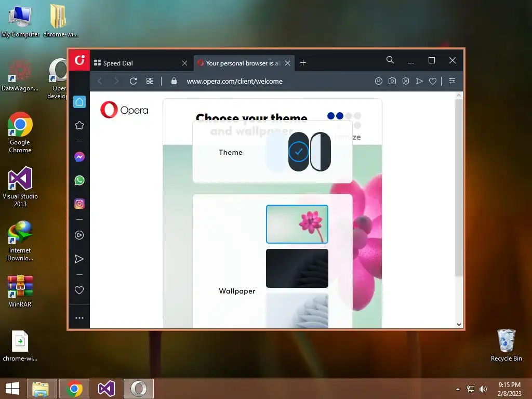The image size is (532, 399).
Task: Select My Computer desktop icon
Action: point(20,21)
